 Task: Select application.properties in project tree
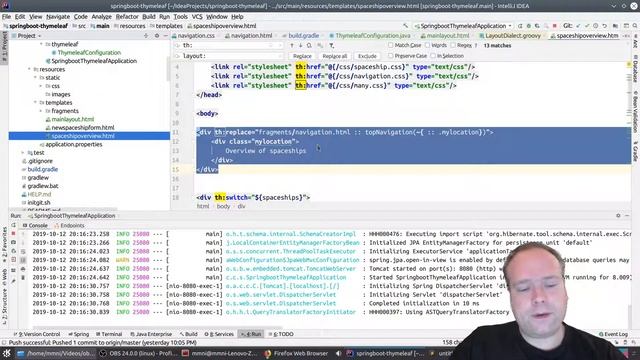tap(73, 144)
